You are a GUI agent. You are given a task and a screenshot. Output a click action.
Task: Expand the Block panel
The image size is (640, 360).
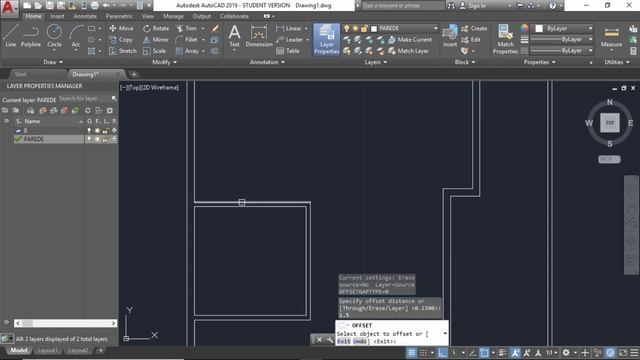[465, 62]
